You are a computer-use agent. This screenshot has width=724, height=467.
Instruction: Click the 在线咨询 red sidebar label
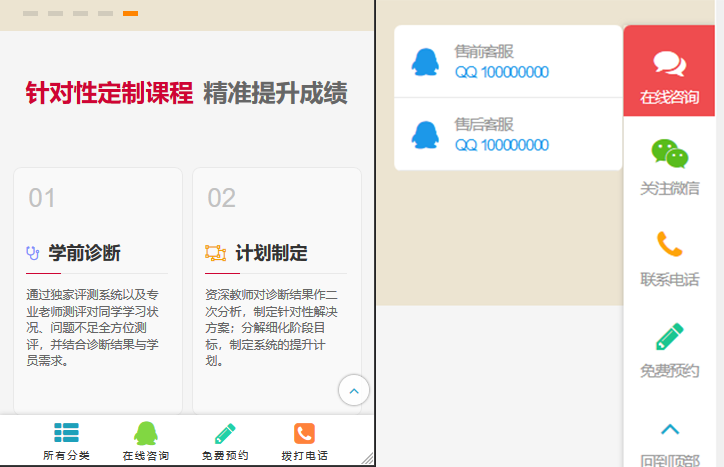(670, 97)
